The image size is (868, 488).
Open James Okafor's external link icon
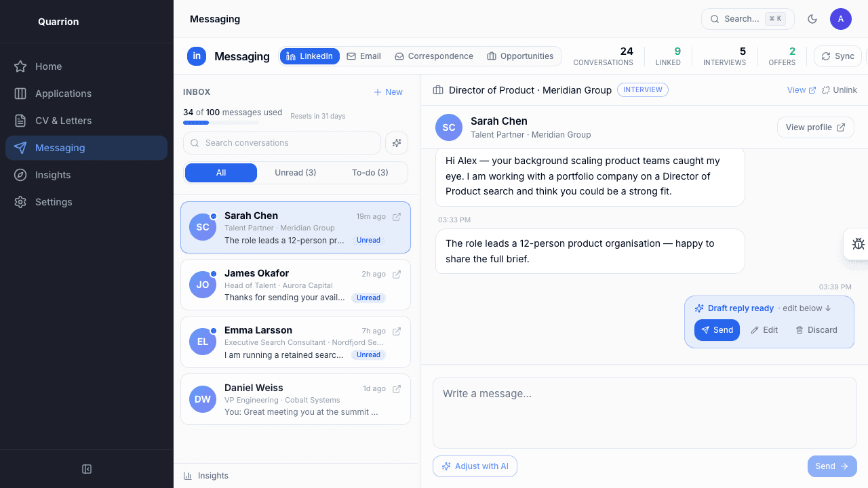397,274
